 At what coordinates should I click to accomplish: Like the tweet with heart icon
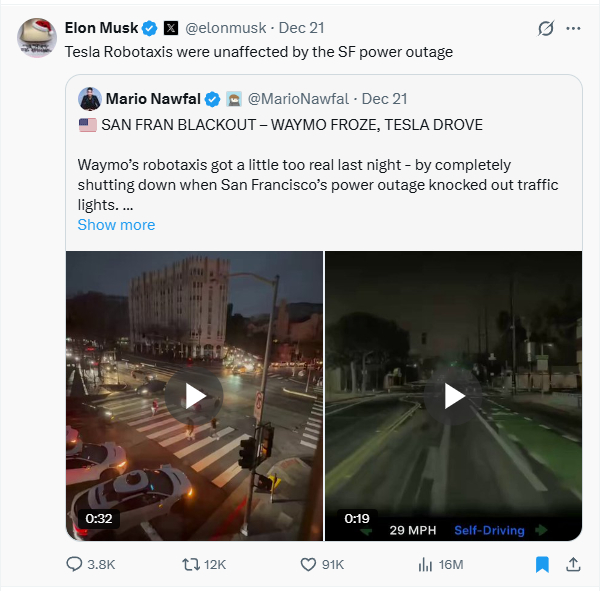point(309,564)
